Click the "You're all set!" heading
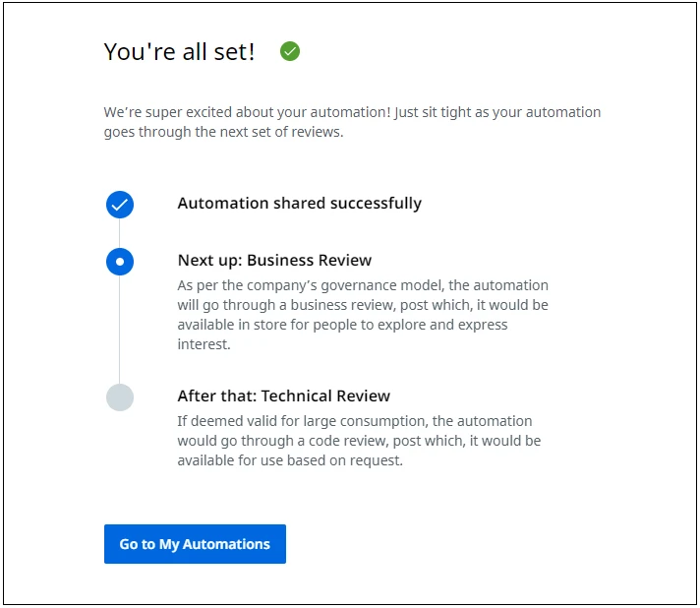 (x=179, y=51)
